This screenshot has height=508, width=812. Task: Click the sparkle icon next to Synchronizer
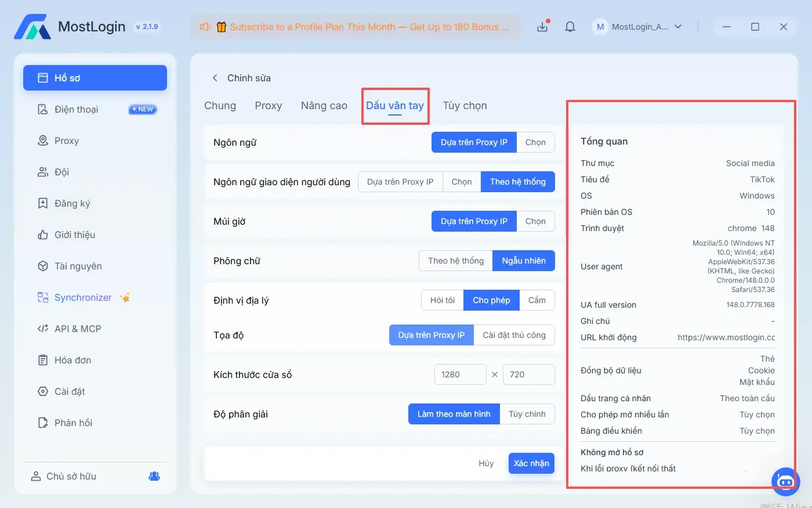pyautogui.click(x=125, y=297)
